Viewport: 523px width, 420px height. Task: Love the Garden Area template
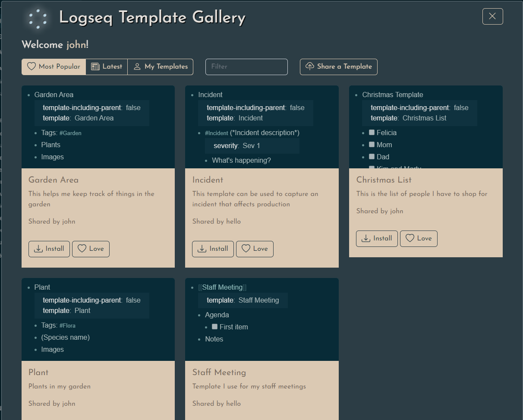(91, 249)
